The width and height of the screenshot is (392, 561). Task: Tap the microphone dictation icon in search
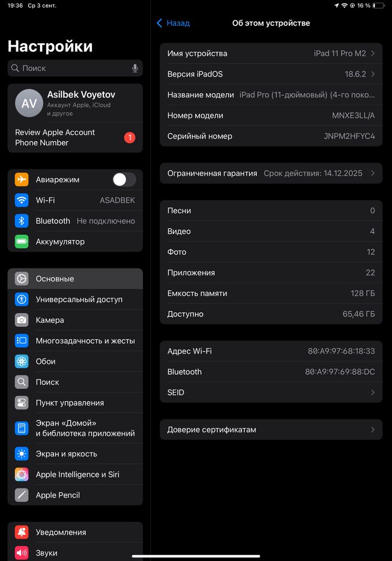135,68
